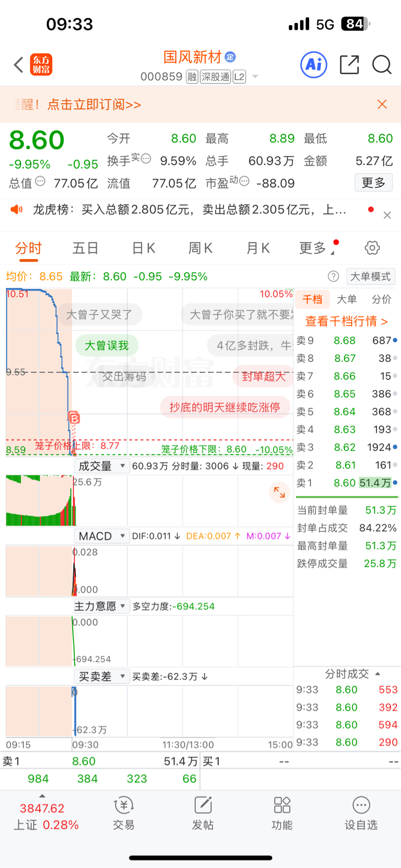Select the 卖5 8.64 order row
401x868 pixels.
point(347,412)
